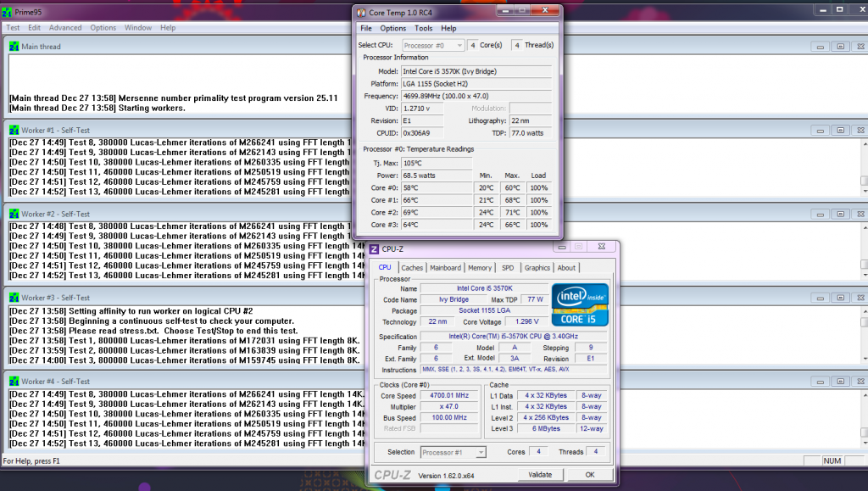Minimize the Main thread child window

[821, 47]
